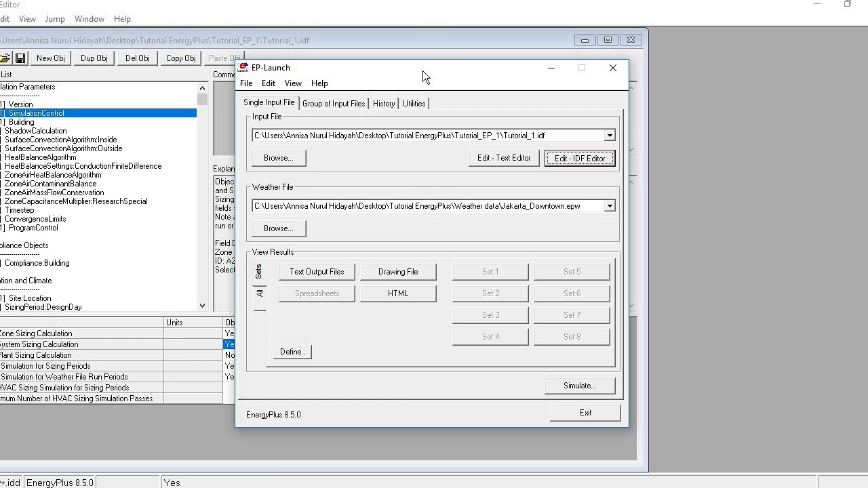Select Site:Location in the class list
Image resolution: width=868 pixels, height=488 pixels.
(28, 298)
